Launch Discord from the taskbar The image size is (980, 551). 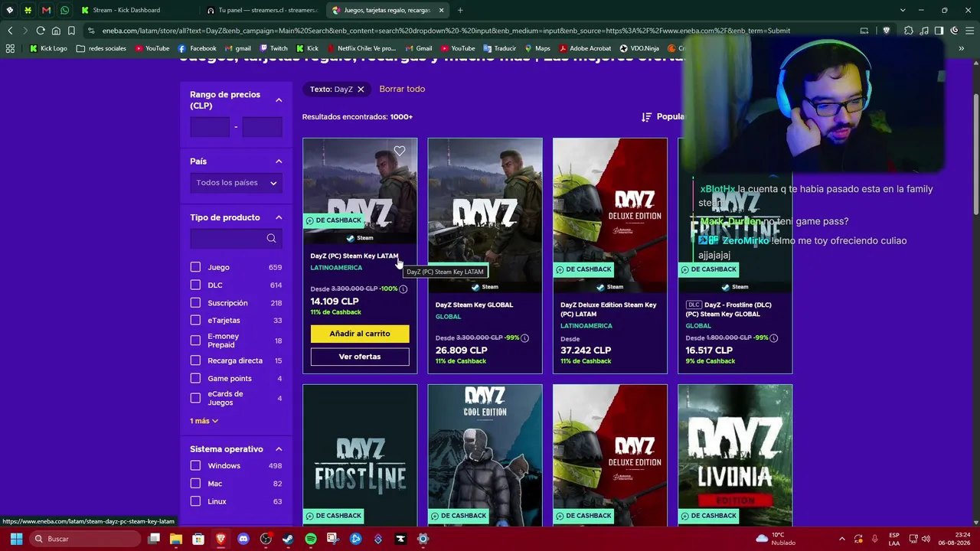point(243,539)
